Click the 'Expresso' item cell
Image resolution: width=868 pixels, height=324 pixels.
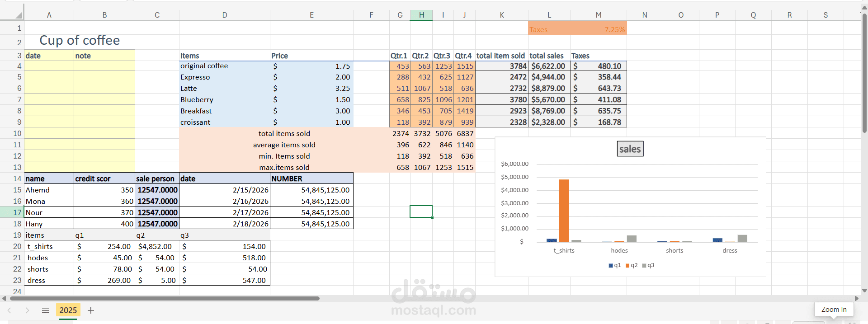[x=225, y=77]
